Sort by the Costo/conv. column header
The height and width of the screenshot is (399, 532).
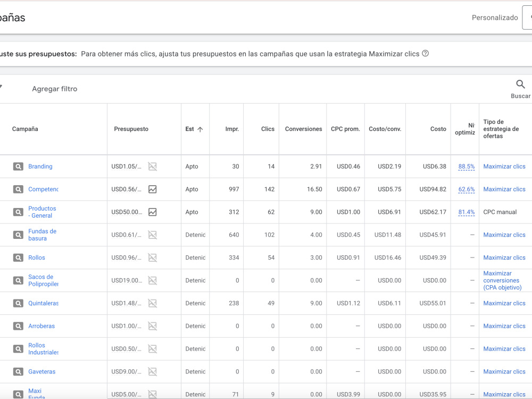click(x=385, y=129)
